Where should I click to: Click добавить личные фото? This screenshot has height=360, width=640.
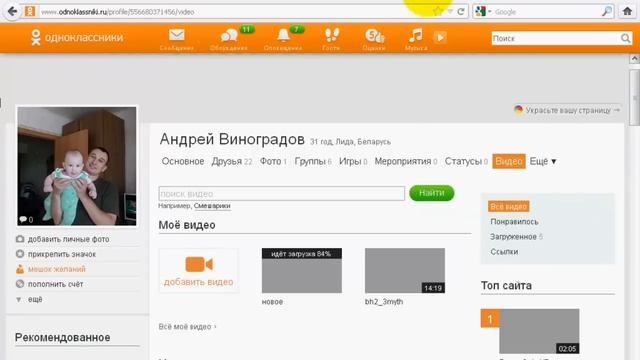coord(69,239)
